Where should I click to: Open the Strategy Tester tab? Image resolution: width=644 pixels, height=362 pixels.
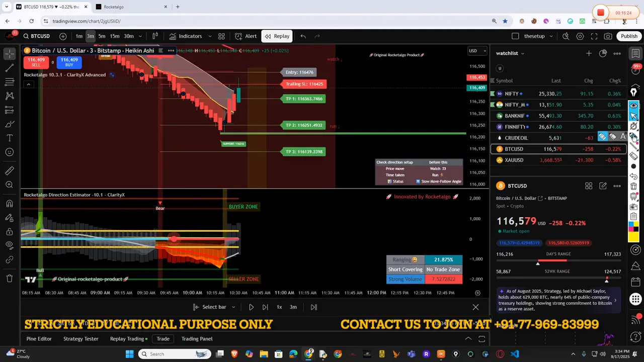pyautogui.click(x=80, y=339)
